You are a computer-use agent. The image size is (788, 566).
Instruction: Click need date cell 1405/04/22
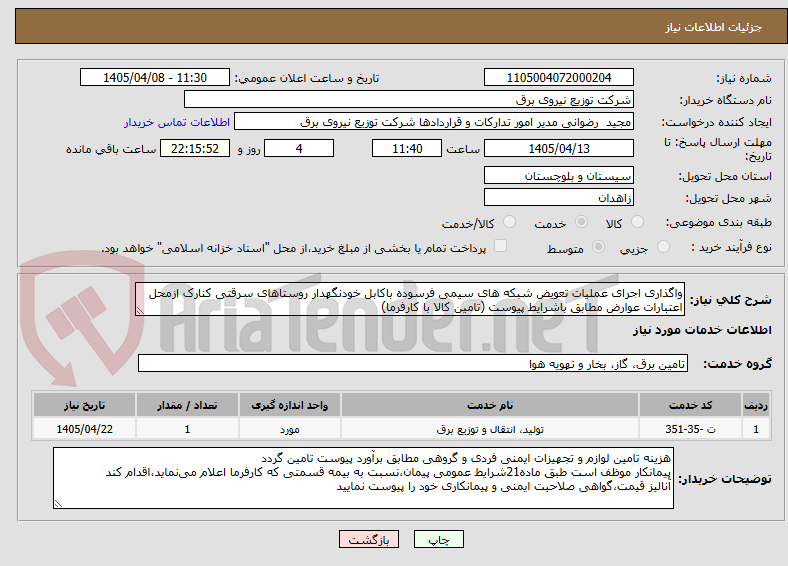coord(84,429)
